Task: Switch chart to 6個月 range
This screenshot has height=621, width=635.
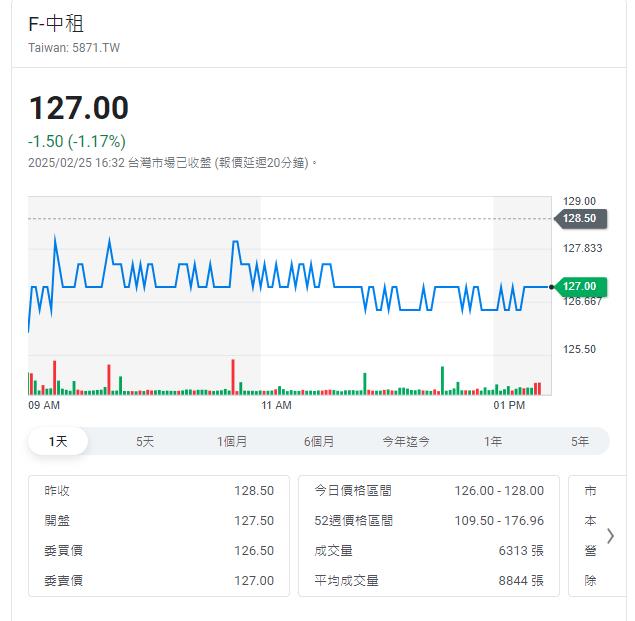Action: (319, 441)
